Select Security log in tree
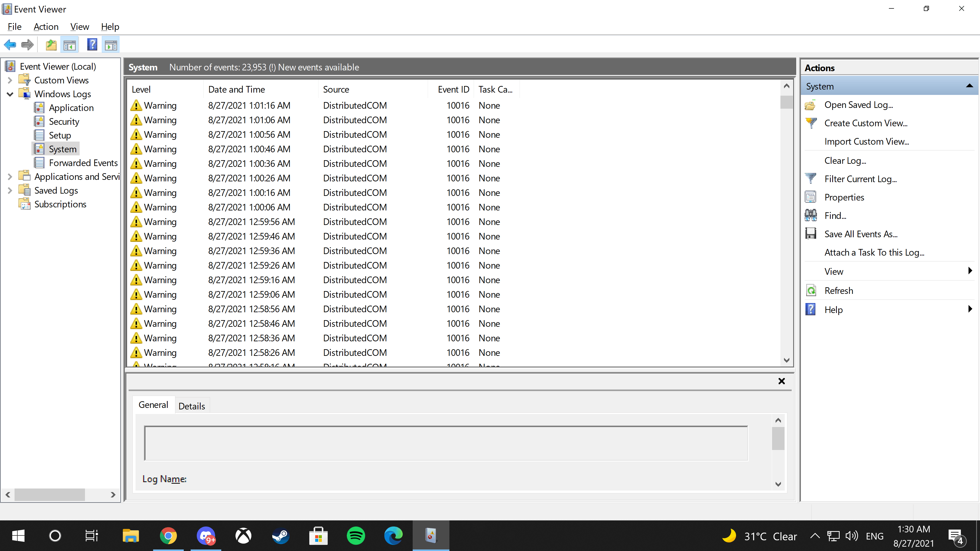The width and height of the screenshot is (980, 551). coord(64,122)
